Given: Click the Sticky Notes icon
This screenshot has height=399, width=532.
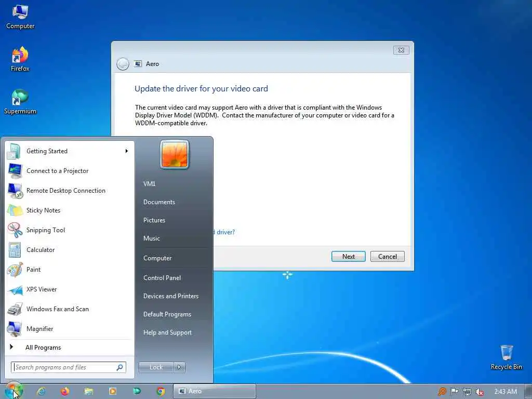Looking at the screenshot, I should (x=15, y=210).
